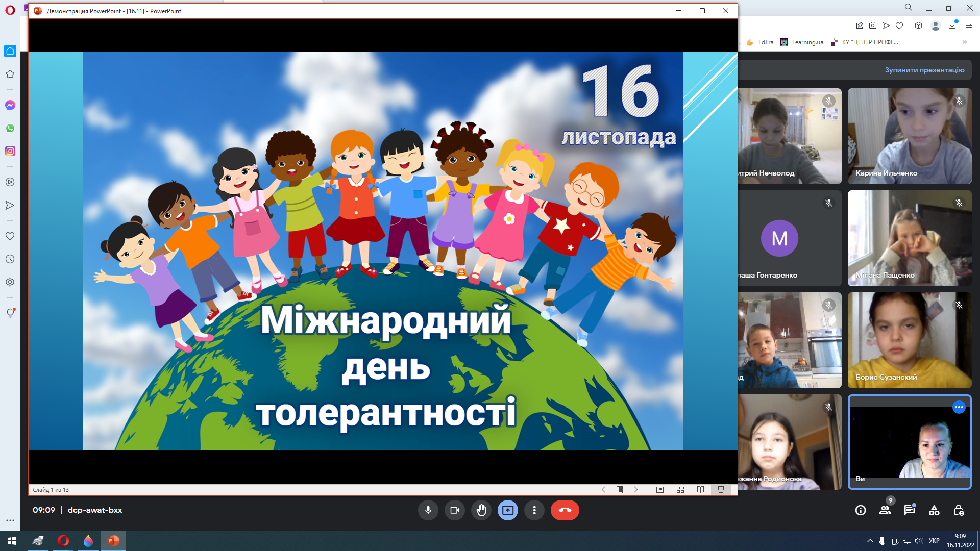
Task: Open meeting details info icon
Action: 861,510
